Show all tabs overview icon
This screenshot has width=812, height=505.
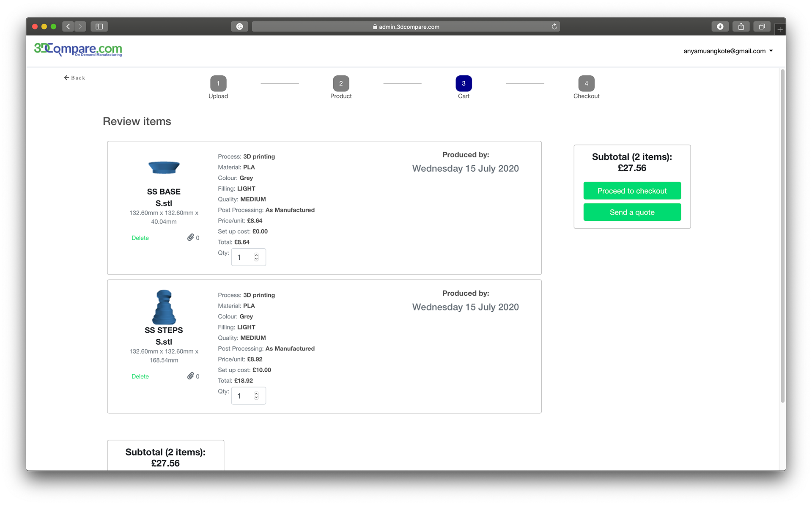click(x=762, y=26)
